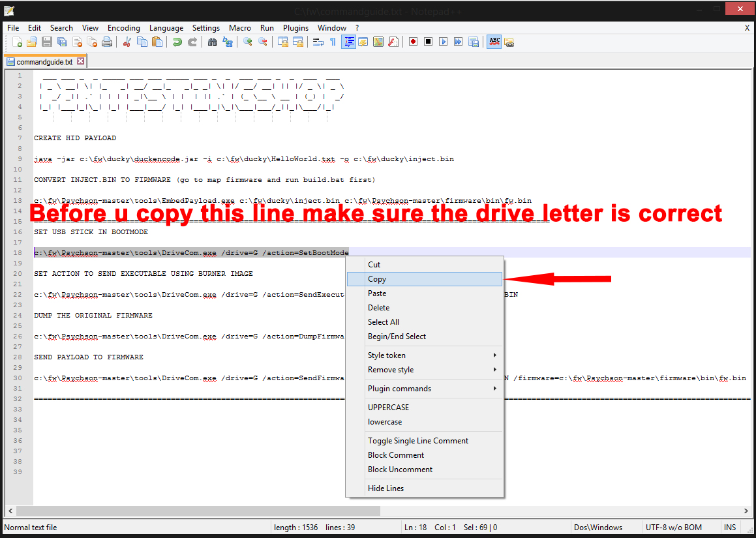Save the file with the floppy toolbar icon
Image resolution: width=756 pixels, height=538 pixels.
47,42
